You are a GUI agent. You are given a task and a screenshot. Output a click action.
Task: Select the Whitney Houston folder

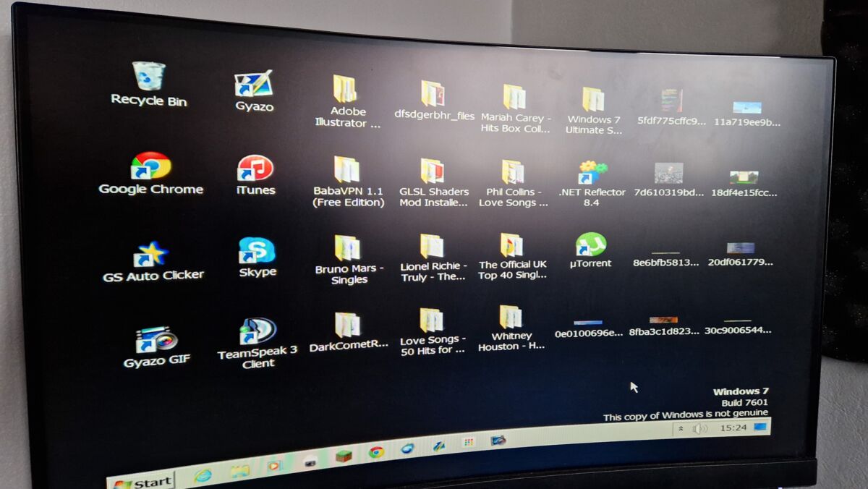click(x=511, y=328)
